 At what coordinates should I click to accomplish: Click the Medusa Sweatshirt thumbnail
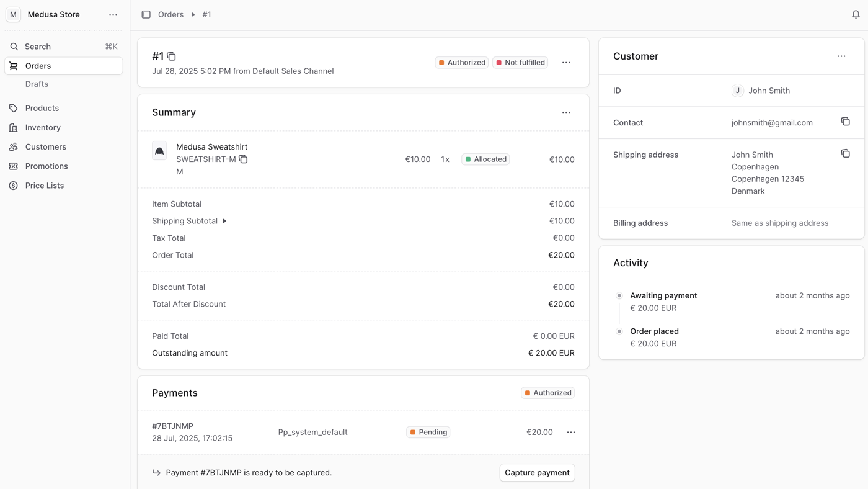click(159, 151)
